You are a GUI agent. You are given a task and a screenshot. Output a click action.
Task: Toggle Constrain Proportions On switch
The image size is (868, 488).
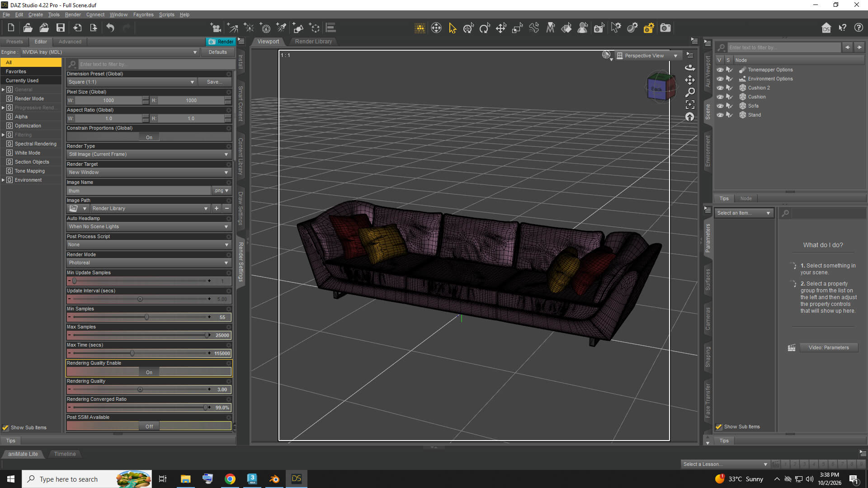click(149, 137)
